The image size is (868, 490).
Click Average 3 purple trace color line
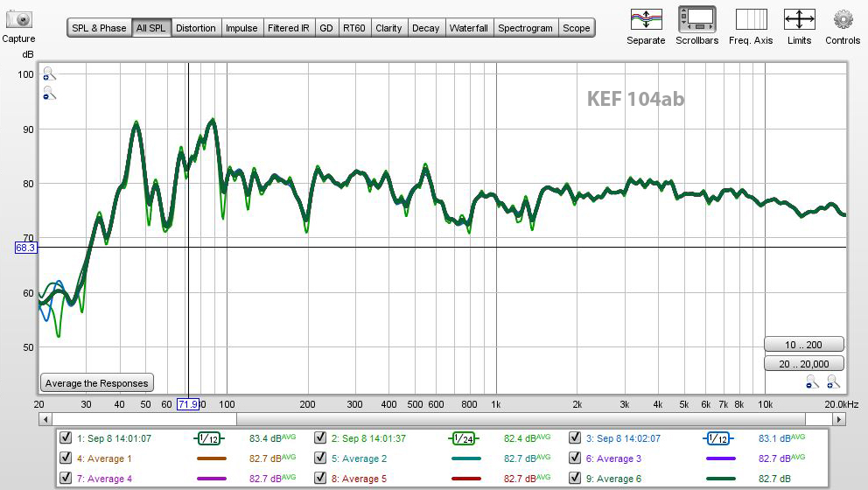721,458
